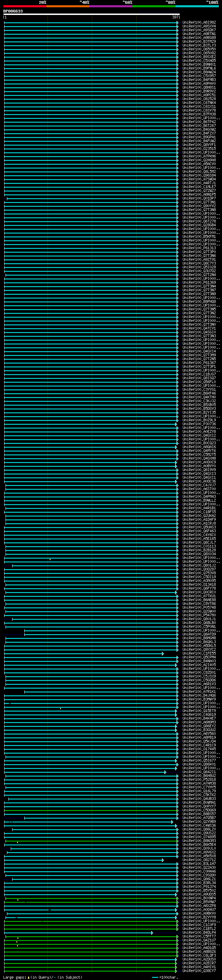Open hit UniRef100_B3TM29
Viewport: 222px width, 980px height.
coord(199,41)
